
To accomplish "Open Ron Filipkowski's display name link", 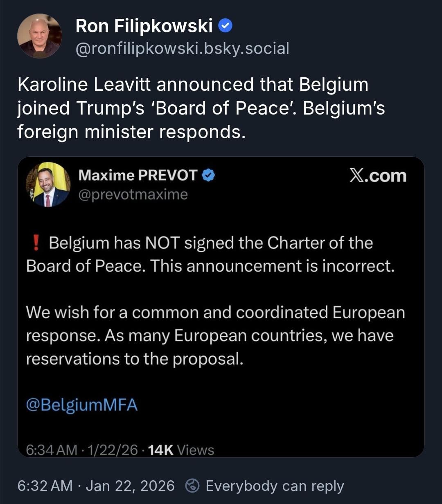I will [x=144, y=27].
